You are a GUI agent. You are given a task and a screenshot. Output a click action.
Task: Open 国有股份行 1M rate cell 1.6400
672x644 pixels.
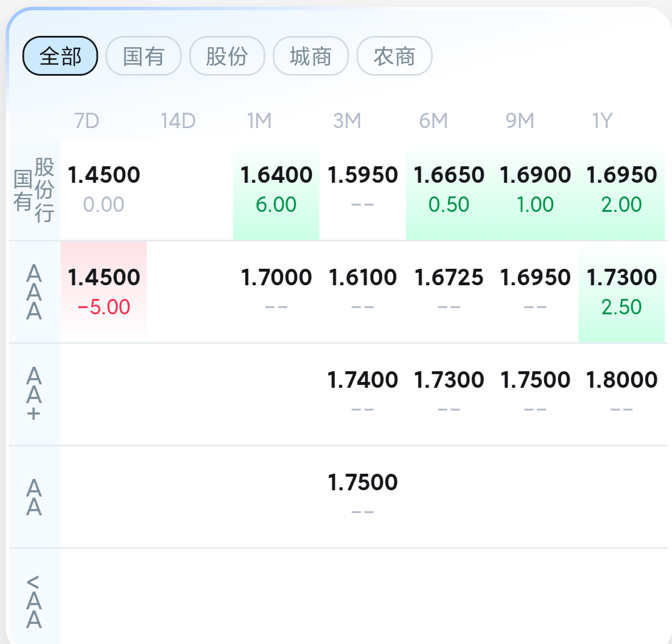point(277,189)
